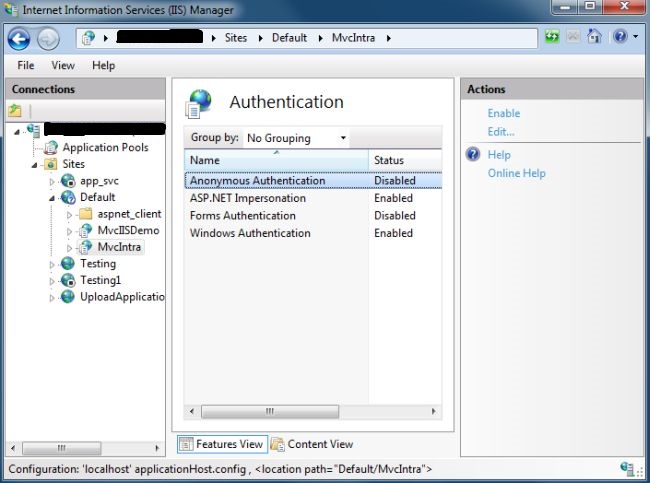This screenshot has width=650, height=483.
Task: Click the Refresh page icon in toolbar
Action: coord(552,37)
